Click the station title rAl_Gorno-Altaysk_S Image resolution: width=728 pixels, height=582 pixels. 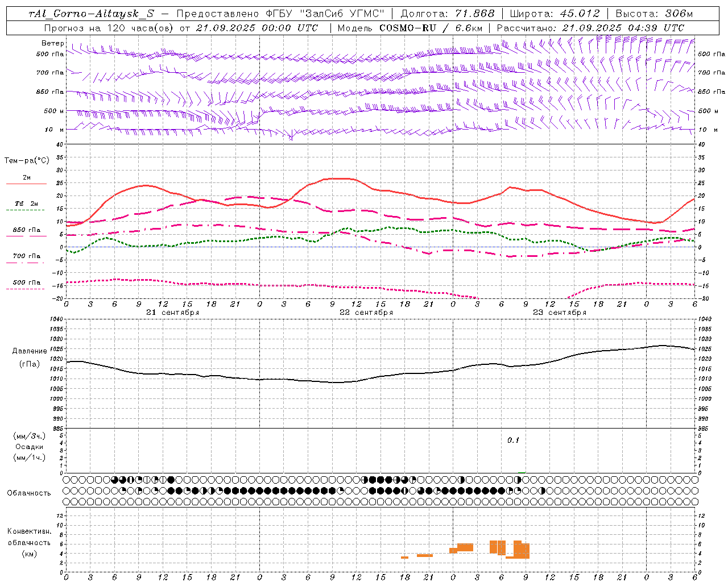point(91,14)
